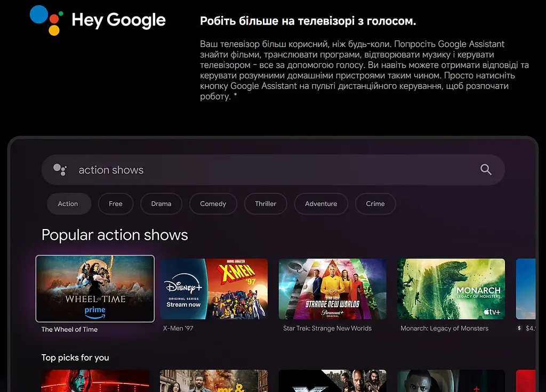Open the X-Men '97 Disney+ thumbnail
Viewport: 546px width, 392px height.
[214, 289]
